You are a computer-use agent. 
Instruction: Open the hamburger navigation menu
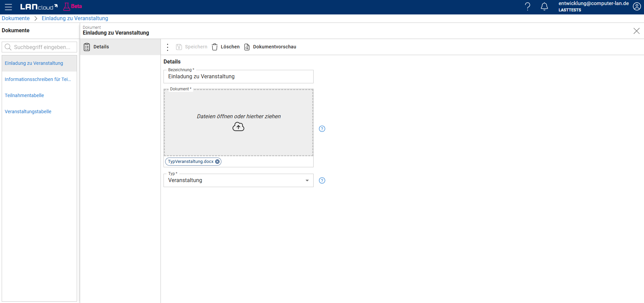click(8, 7)
